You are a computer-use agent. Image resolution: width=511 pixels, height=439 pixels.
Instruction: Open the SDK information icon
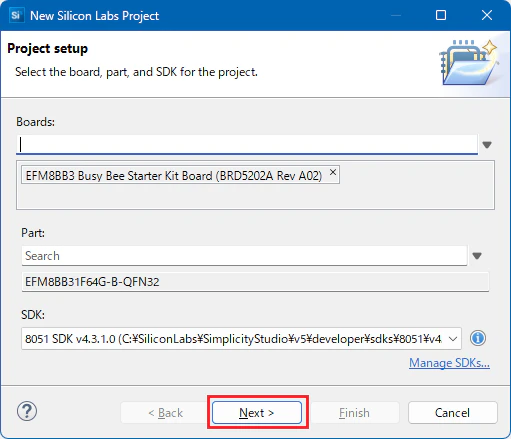pos(478,338)
